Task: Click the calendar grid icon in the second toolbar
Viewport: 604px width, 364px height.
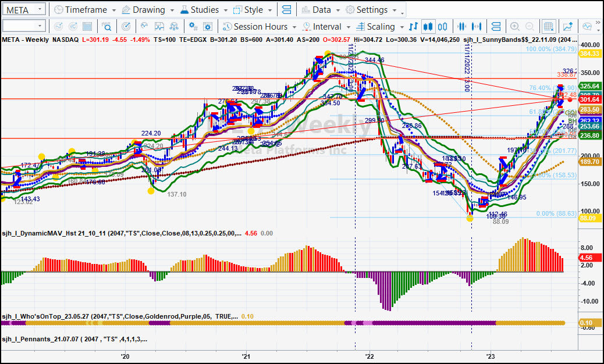Action: click(87, 27)
